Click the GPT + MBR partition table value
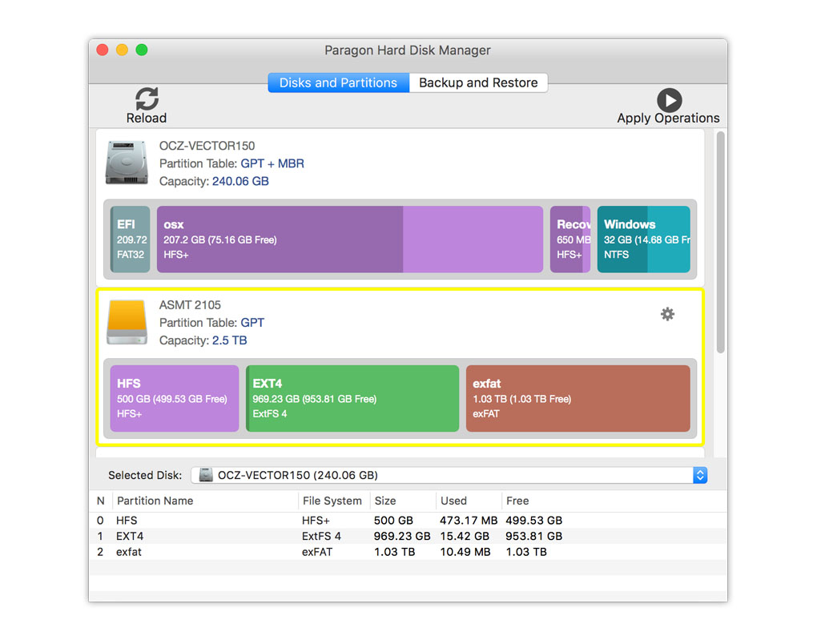 coord(272,163)
